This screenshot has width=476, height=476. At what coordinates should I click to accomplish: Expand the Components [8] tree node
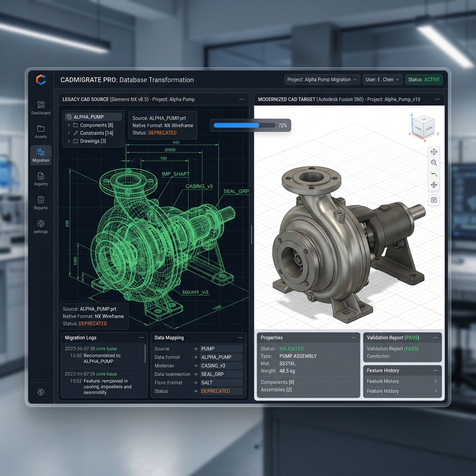[x=69, y=125]
